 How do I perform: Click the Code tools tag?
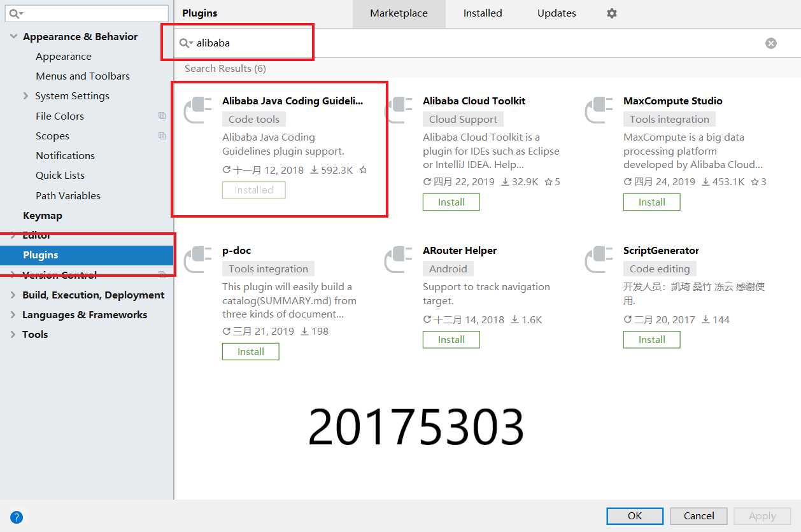(x=254, y=119)
